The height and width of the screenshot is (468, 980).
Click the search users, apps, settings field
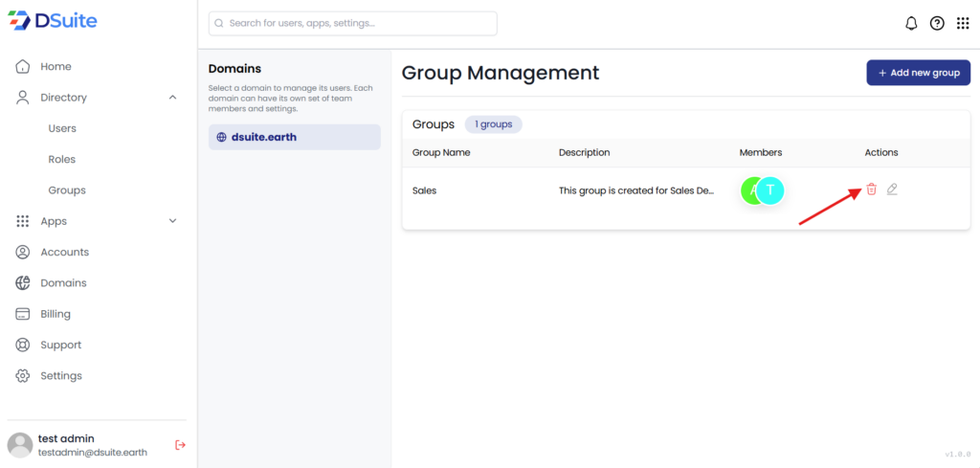pos(352,23)
